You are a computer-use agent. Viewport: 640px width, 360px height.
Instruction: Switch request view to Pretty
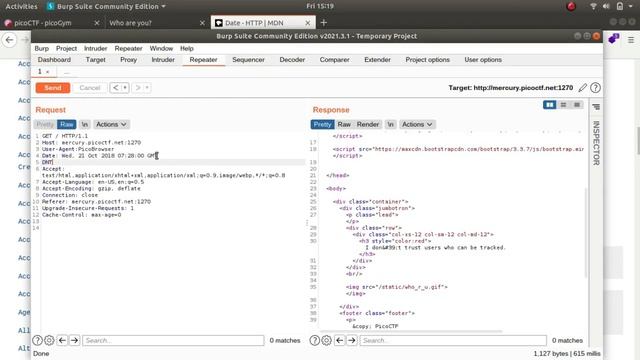45,124
